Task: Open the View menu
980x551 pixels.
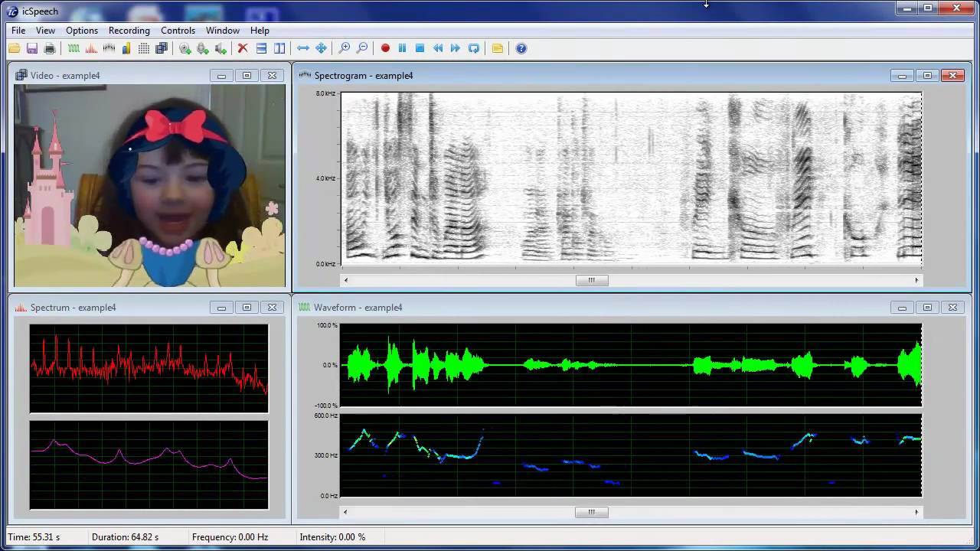Action: (45, 31)
